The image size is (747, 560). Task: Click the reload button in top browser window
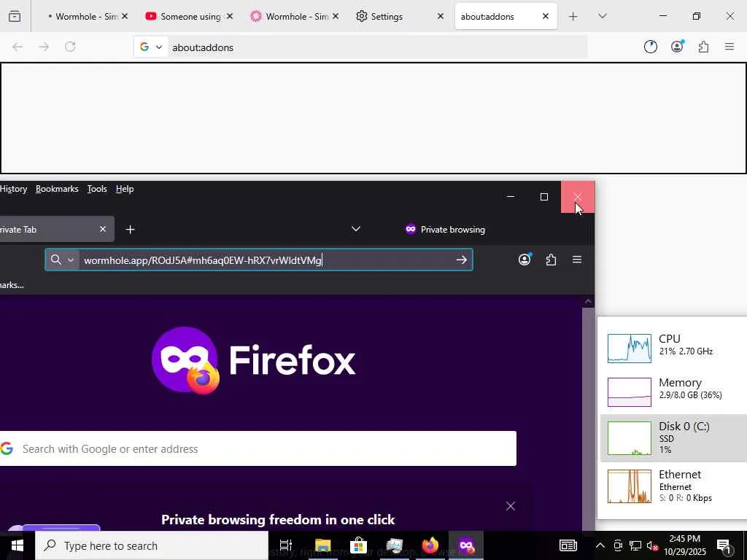click(x=70, y=47)
